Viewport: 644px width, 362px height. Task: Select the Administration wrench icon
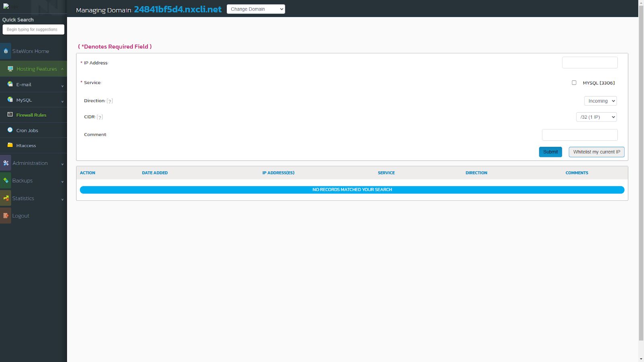(x=6, y=163)
